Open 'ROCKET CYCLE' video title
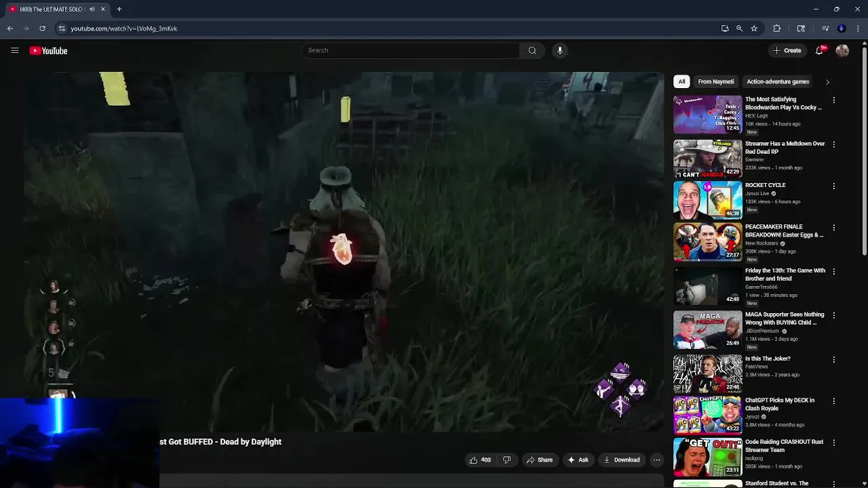Viewport: 868px width, 488px height. click(765, 185)
